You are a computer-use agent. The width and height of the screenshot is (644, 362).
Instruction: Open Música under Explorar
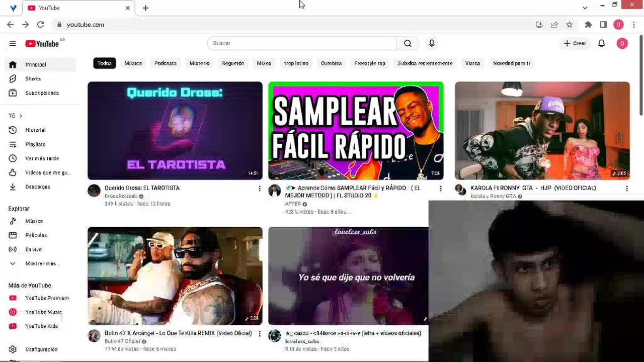(40, 221)
